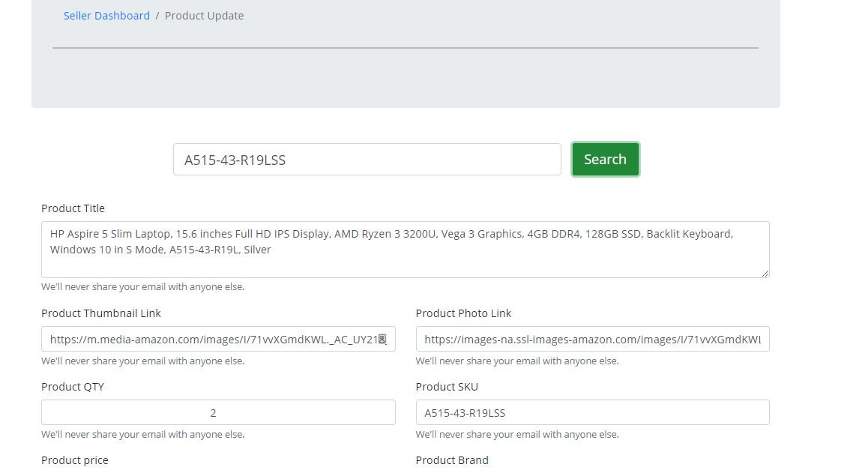Click the Product price label
Screen dimensions: 868x473
(x=75, y=460)
